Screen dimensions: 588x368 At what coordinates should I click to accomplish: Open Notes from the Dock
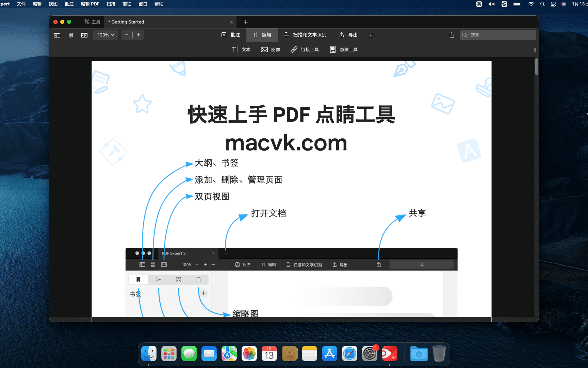pos(309,354)
